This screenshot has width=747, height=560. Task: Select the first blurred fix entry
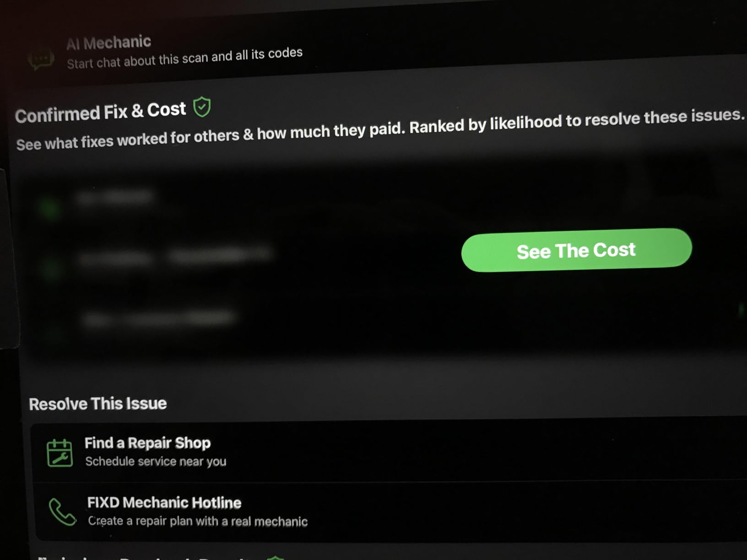coord(114,198)
